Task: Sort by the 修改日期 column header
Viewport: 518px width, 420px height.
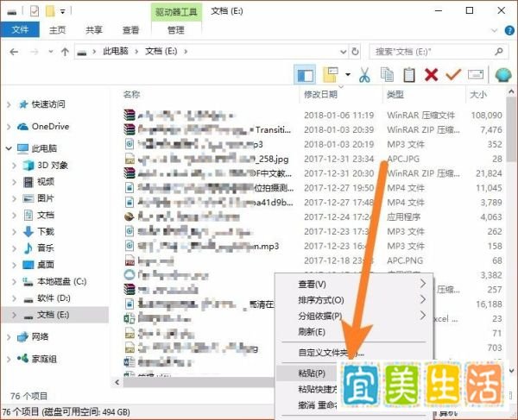Action: click(x=320, y=94)
